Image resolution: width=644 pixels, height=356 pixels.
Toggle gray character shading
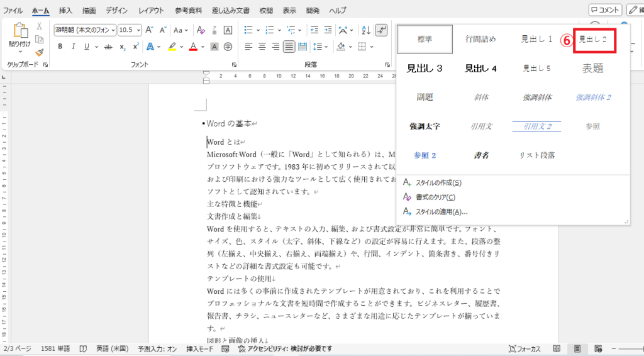click(x=214, y=47)
